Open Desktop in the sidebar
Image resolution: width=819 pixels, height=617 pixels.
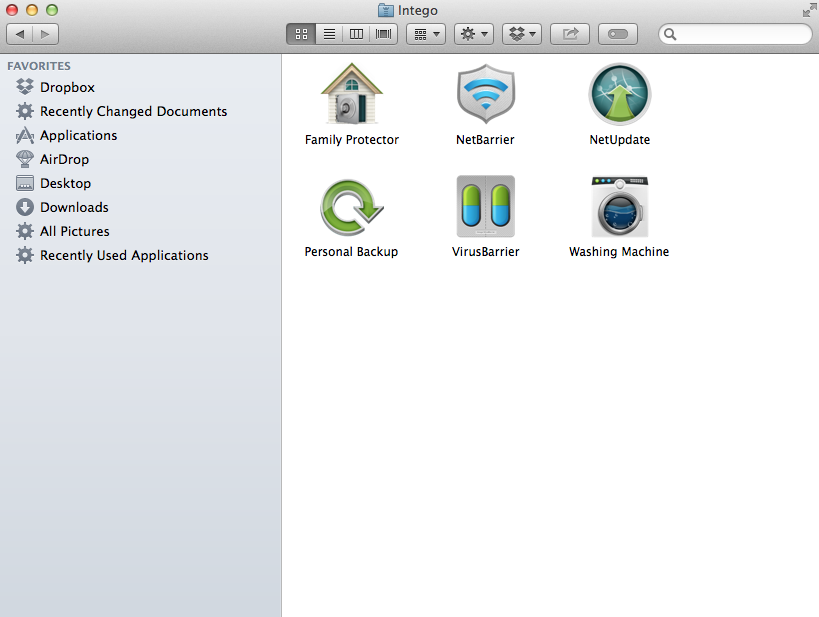pyautogui.click(x=65, y=183)
